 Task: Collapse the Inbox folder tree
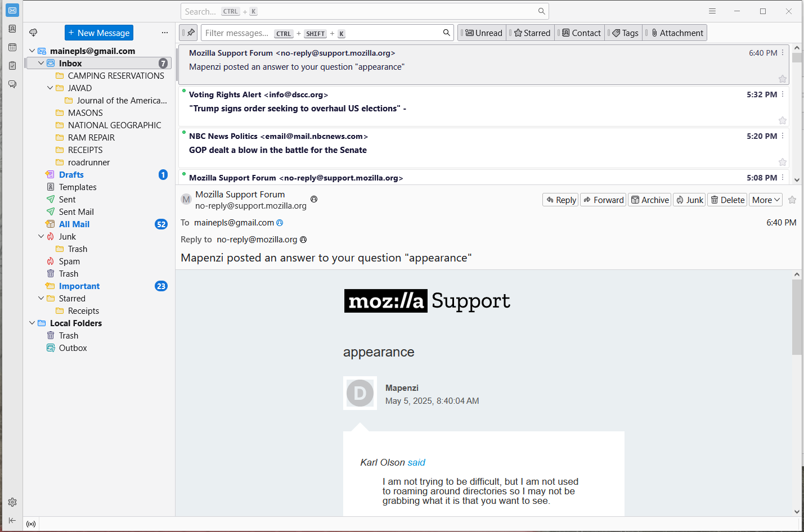(x=41, y=63)
